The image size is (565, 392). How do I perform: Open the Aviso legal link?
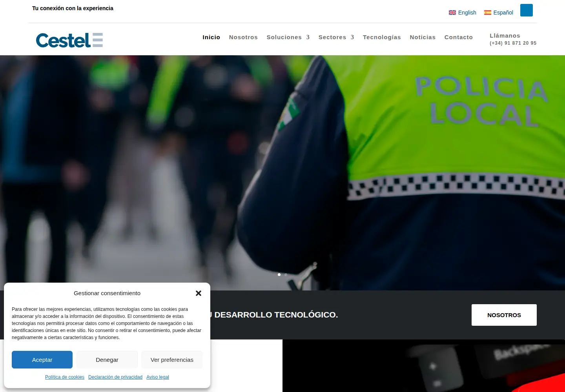pyautogui.click(x=158, y=377)
